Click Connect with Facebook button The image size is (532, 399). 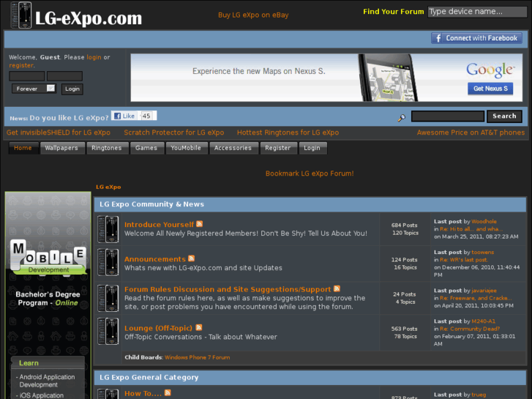[x=476, y=38]
